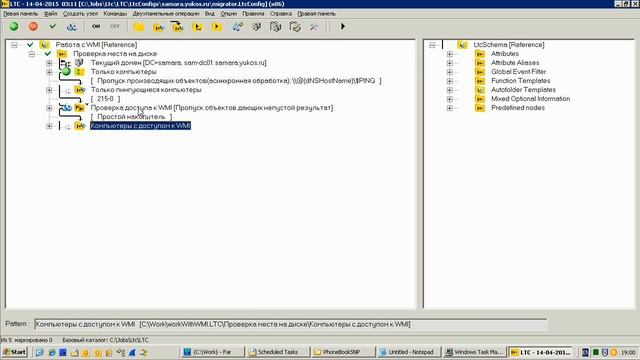Expand the Только пингующиеся компьютеры node
This screenshot has height=360, width=640.
[x=49, y=90]
